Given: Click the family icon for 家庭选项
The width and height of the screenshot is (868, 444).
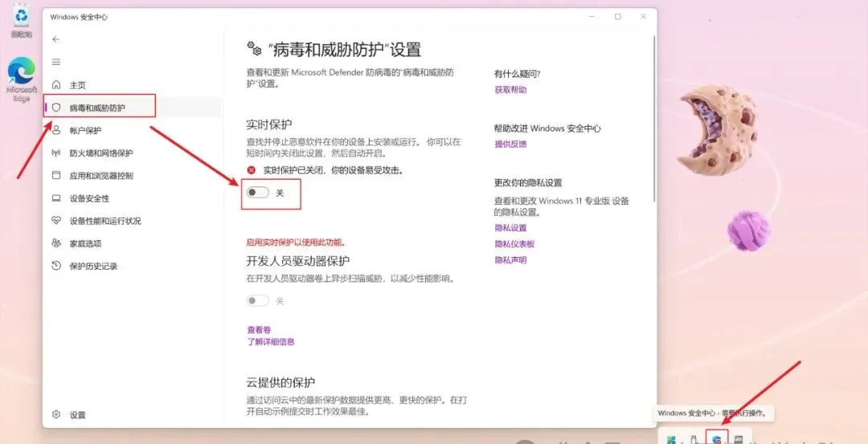Looking at the screenshot, I should 56,242.
